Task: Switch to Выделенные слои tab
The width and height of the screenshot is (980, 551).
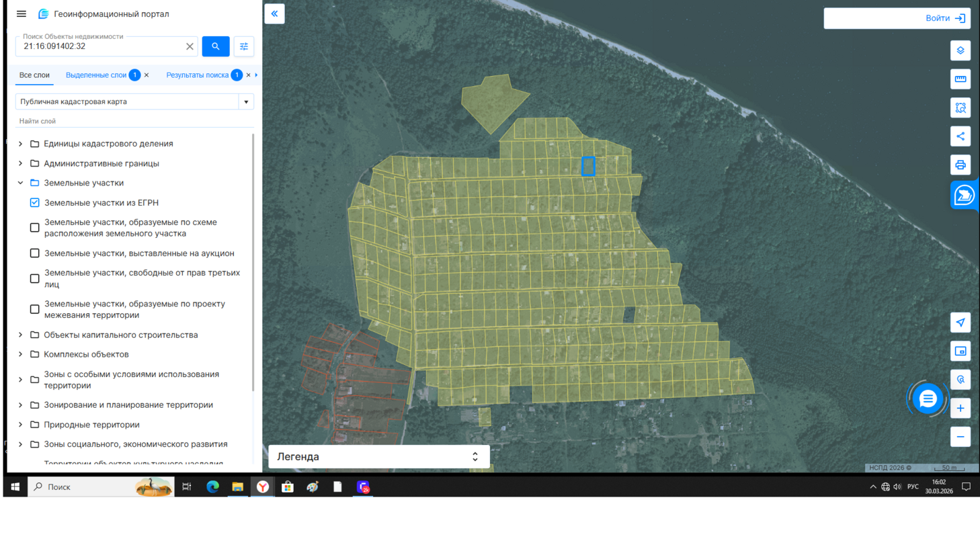Action: click(96, 75)
